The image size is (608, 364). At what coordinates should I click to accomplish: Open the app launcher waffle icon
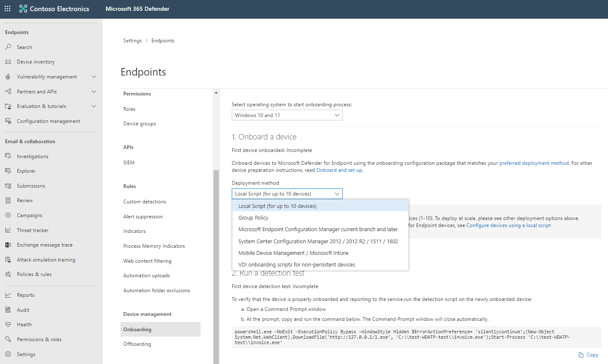pyautogui.click(x=7, y=8)
